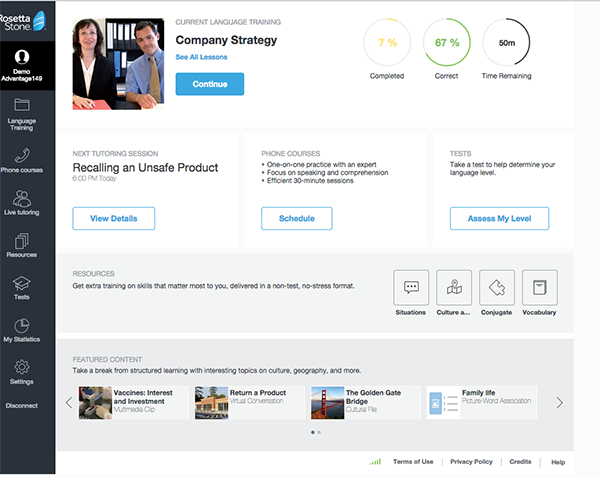Image resolution: width=600 pixels, height=477 pixels.
Task: Open the Vocabulary book icon
Action: point(539,287)
